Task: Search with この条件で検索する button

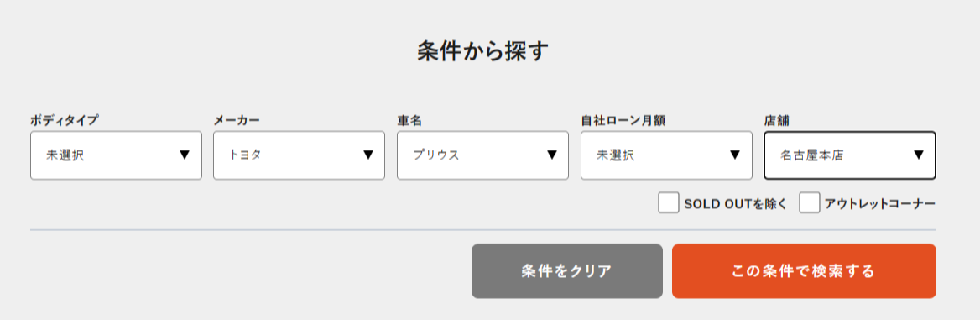Action: tap(804, 271)
